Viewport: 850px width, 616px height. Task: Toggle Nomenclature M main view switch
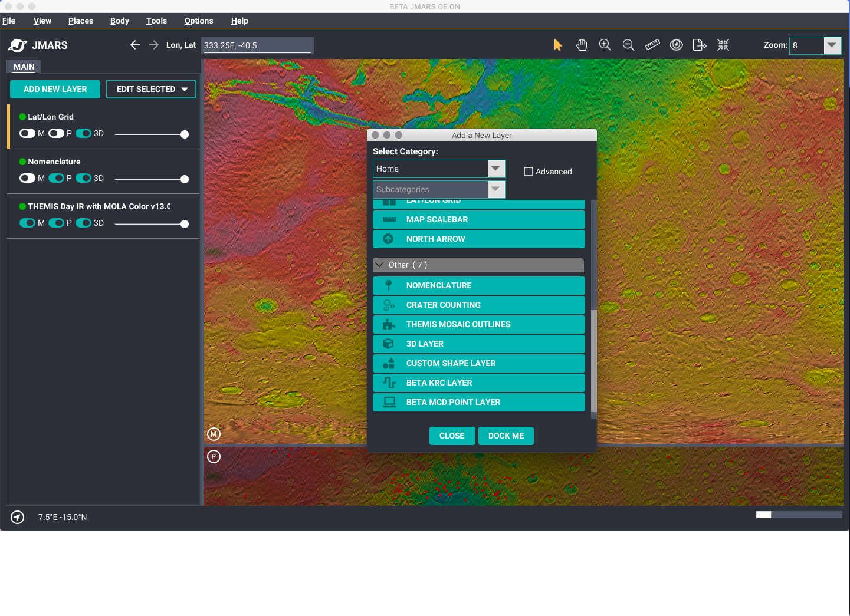[27, 178]
